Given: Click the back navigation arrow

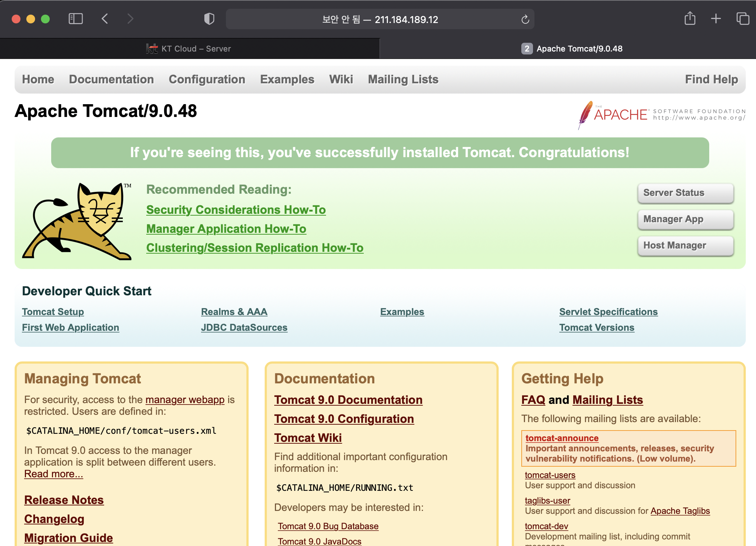Looking at the screenshot, I should (x=105, y=19).
